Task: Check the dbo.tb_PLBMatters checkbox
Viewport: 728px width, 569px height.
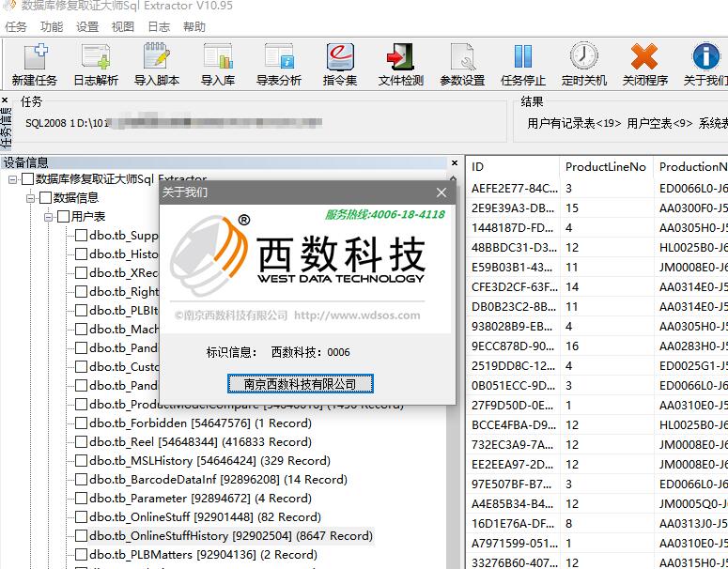Action: (81, 555)
